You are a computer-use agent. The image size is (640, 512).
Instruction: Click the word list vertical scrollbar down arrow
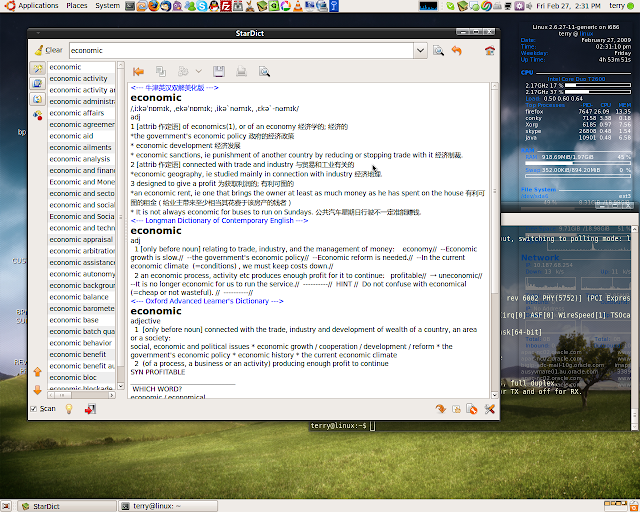click(121, 386)
